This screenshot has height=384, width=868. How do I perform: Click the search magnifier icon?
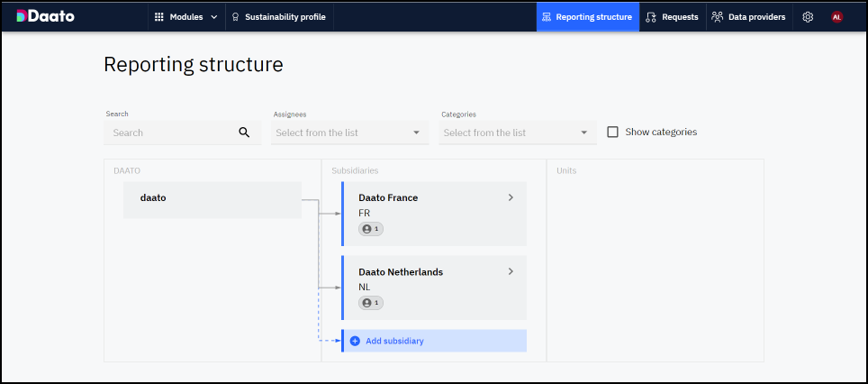244,133
